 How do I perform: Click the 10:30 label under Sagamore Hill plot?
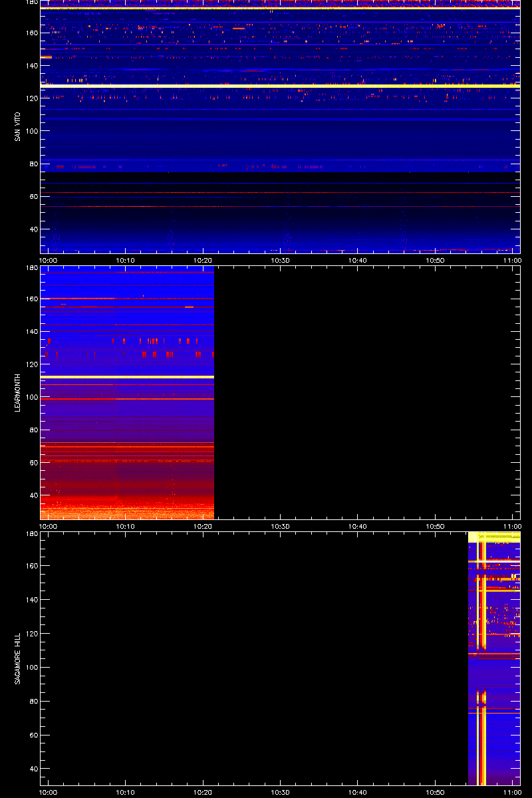coord(280,793)
